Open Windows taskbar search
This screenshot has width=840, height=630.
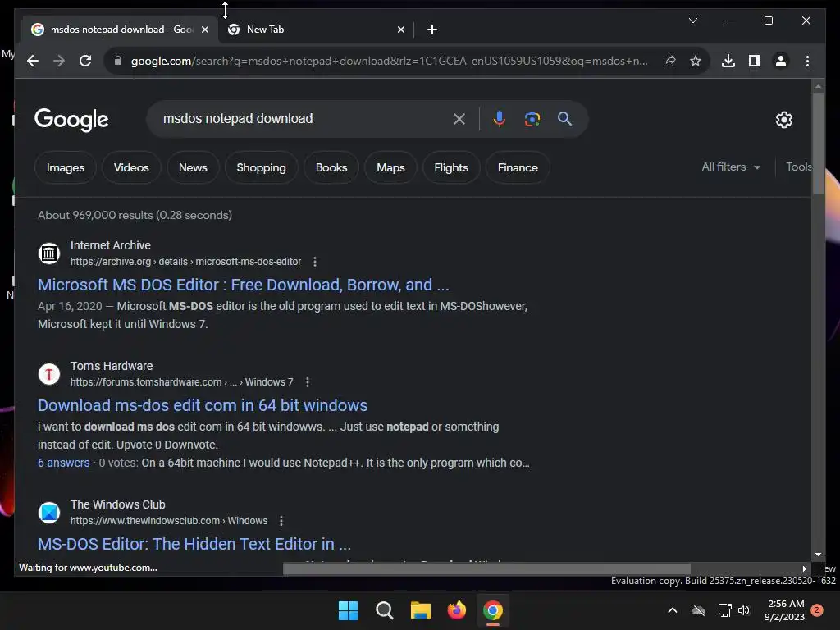(x=385, y=610)
